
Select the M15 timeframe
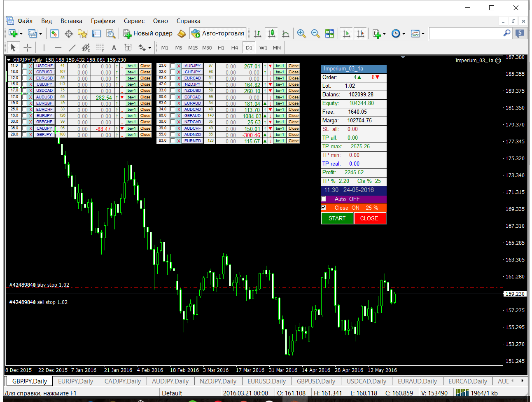pyautogui.click(x=193, y=48)
